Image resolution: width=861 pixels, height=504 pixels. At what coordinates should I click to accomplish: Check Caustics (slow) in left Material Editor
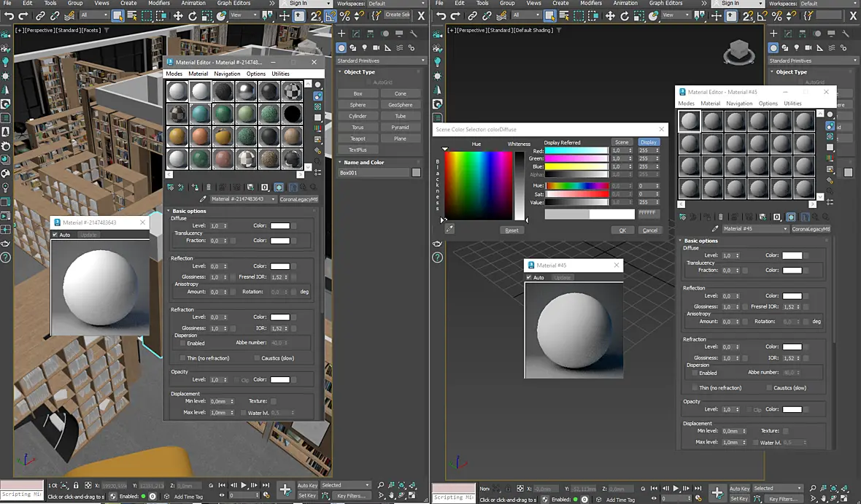(256, 358)
